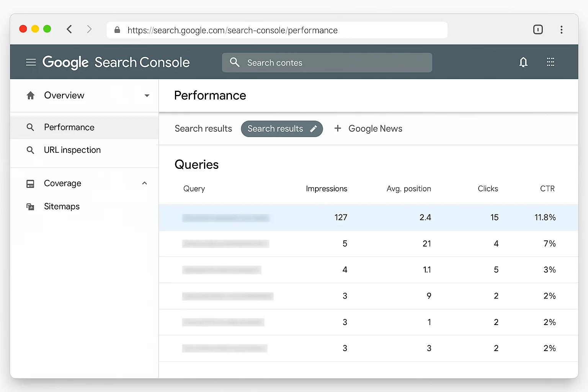Click the Coverage page icon in sidebar
Image resolution: width=588 pixels, height=392 pixels.
[30, 183]
